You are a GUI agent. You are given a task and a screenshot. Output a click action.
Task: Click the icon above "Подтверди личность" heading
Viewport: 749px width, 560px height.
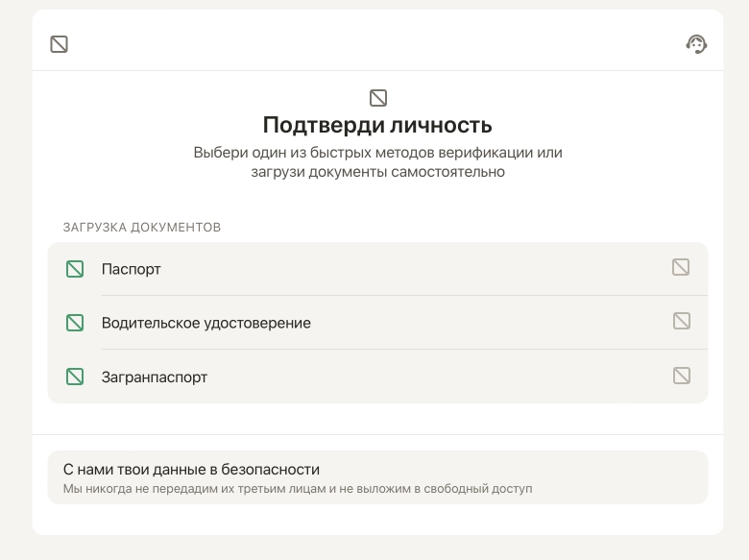(378, 98)
